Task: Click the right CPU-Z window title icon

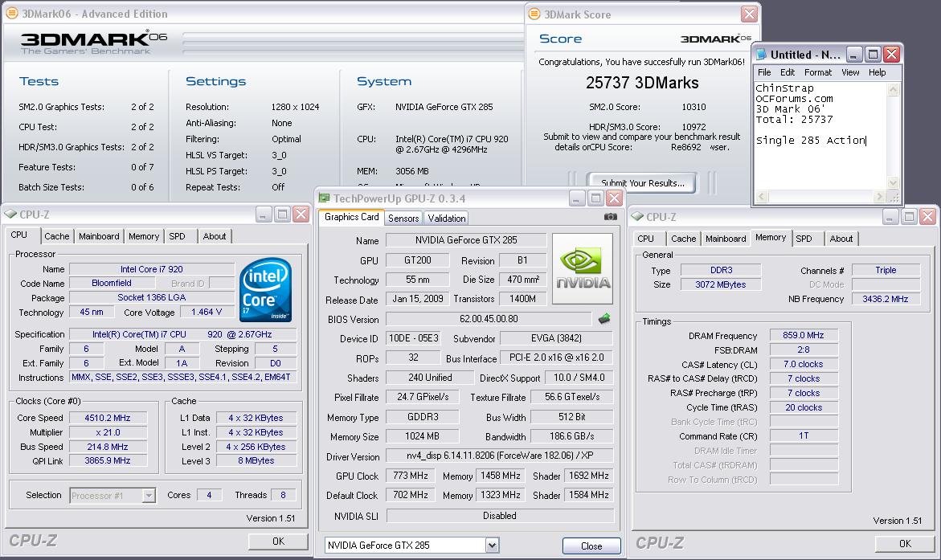Action: click(637, 216)
